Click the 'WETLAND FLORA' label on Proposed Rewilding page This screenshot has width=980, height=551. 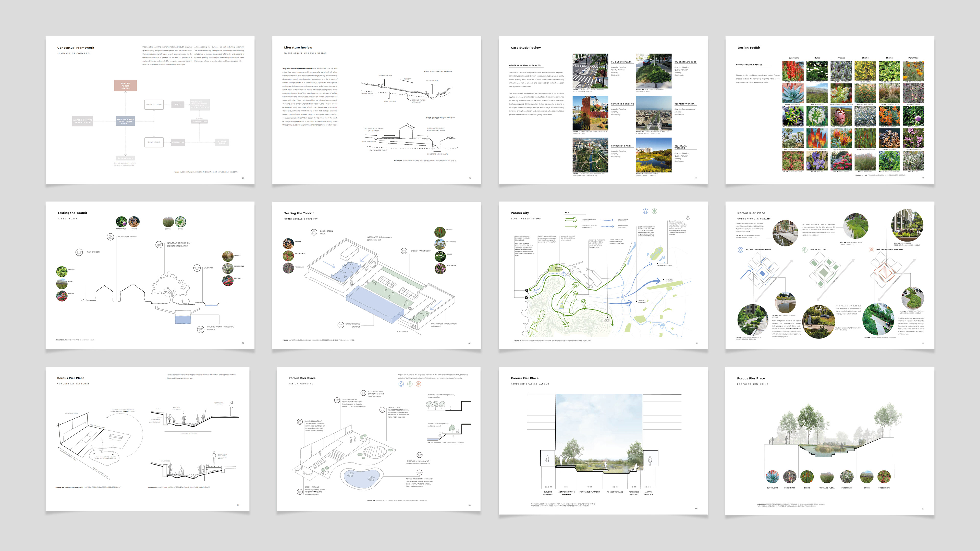827,488
